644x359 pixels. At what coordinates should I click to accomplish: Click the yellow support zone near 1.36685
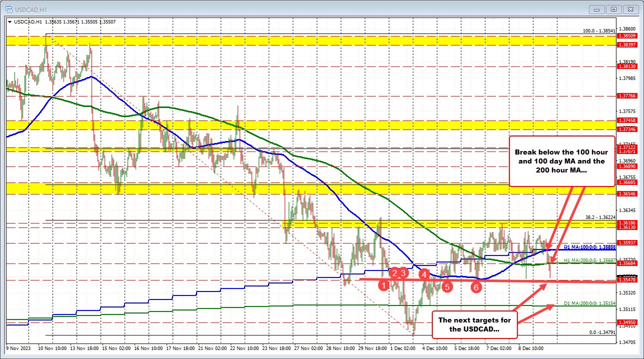point(200,189)
